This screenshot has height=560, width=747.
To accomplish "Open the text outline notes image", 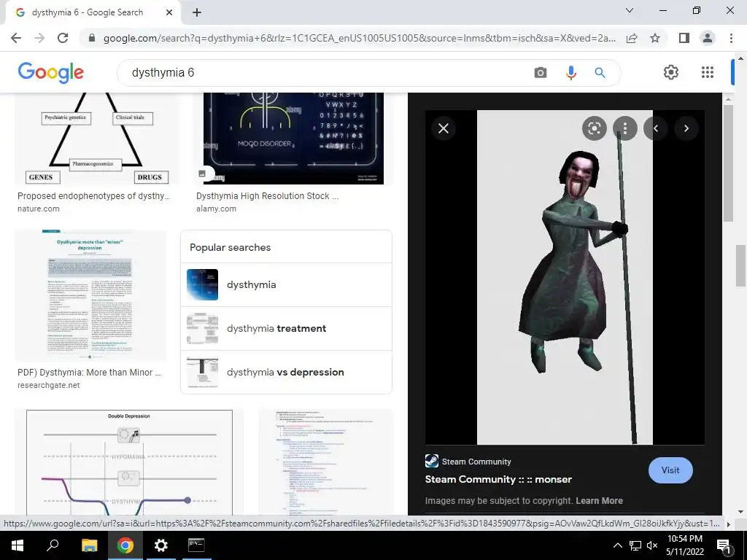I will pyautogui.click(x=326, y=462).
